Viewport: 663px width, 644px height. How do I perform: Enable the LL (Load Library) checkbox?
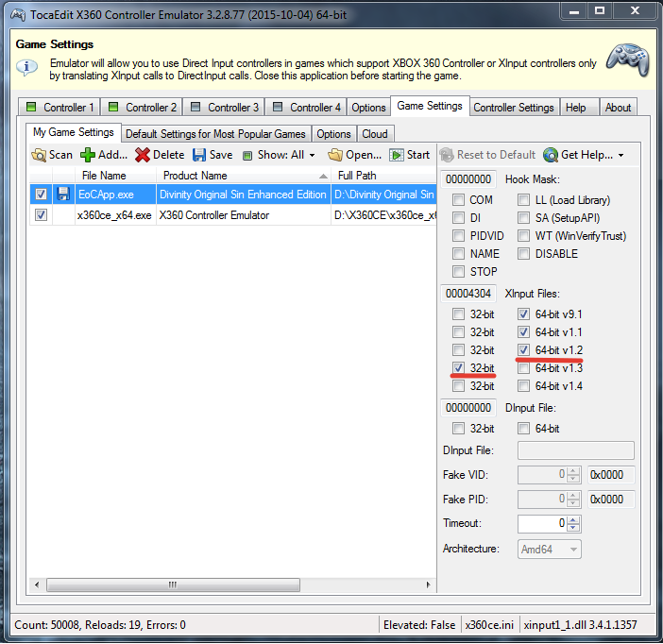pyautogui.click(x=523, y=199)
